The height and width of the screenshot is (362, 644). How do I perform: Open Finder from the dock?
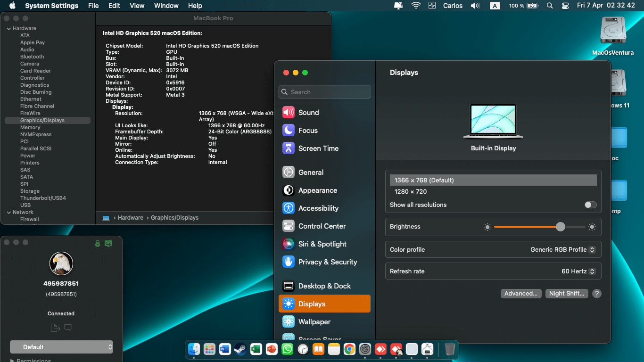click(194, 349)
